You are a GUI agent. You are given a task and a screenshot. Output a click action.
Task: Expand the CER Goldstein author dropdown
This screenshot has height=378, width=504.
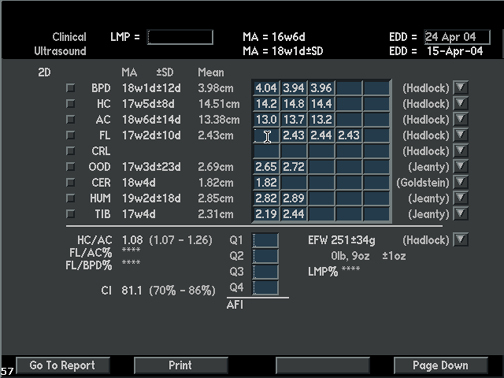pos(461,182)
